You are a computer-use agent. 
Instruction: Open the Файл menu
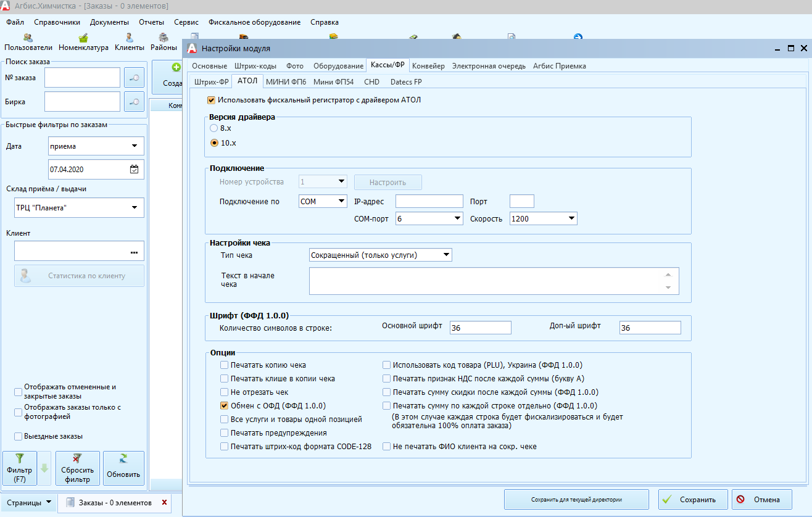tap(15, 22)
